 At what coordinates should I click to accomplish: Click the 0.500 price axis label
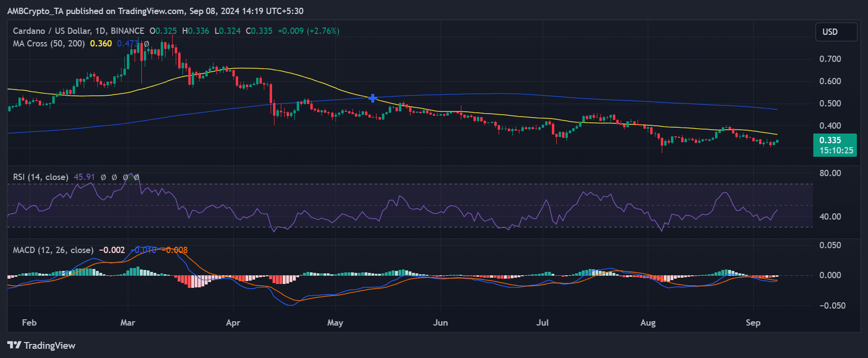(830, 104)
